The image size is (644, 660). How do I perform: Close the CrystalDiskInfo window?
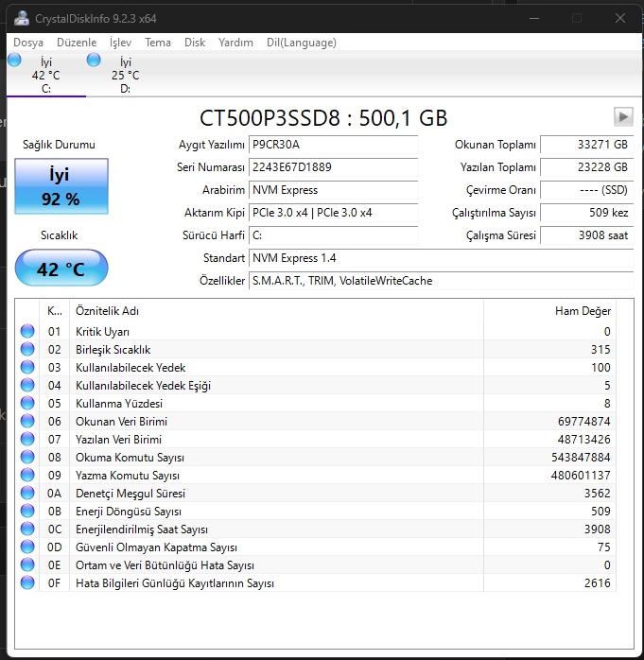pos(620,18)
